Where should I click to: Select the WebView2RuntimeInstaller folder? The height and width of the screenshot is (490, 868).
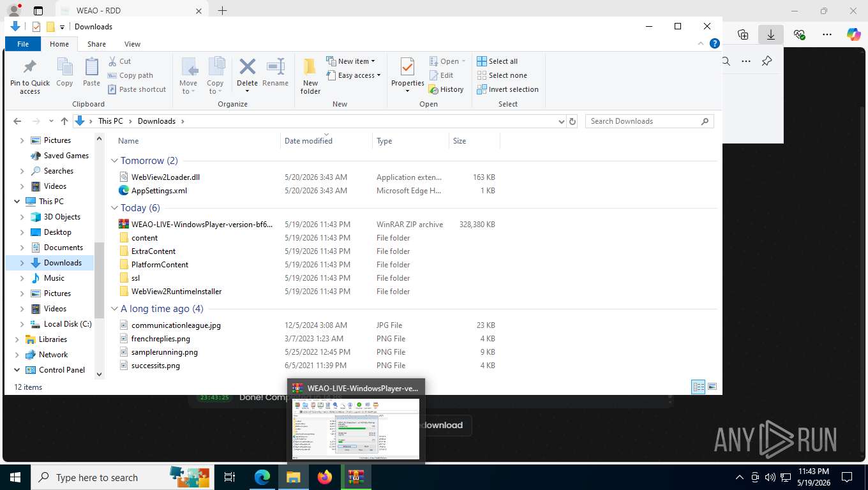tap(176, 292)
